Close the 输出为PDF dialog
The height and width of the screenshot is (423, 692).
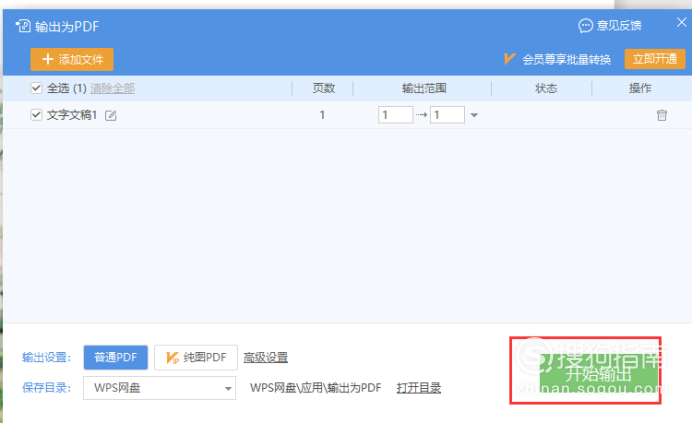tap(681, 22)
